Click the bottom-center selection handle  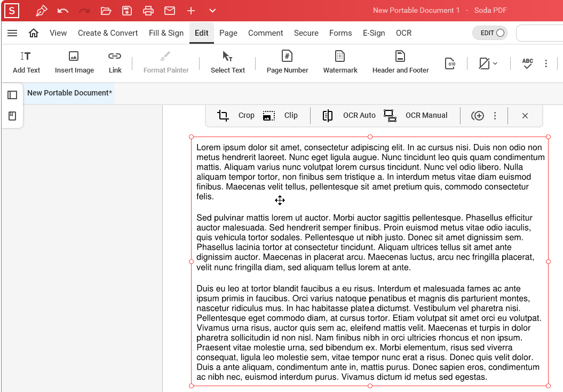[370, 386]
